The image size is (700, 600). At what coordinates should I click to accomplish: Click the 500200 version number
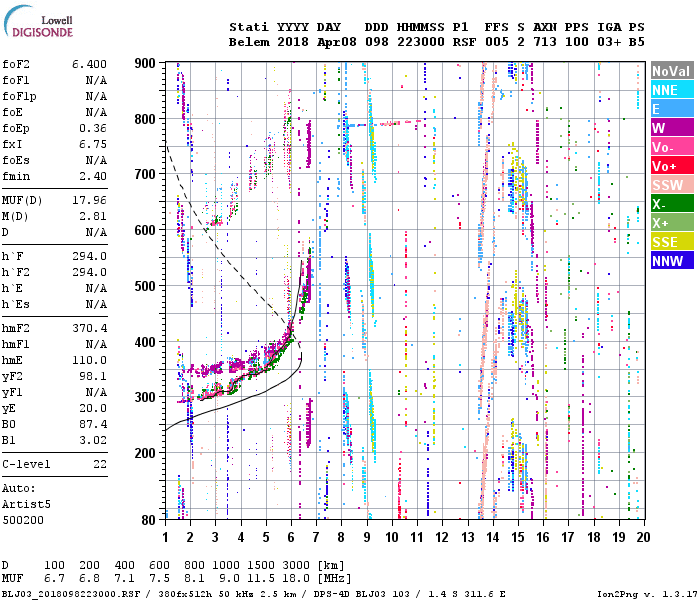pyautogui.click(x=23, y=520)
